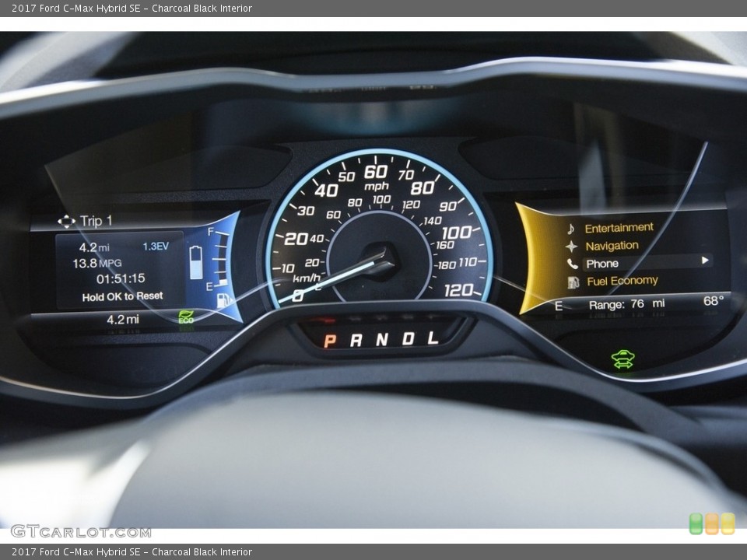Click the odometer 4.2 mi reading below

(x=123, y=319)
